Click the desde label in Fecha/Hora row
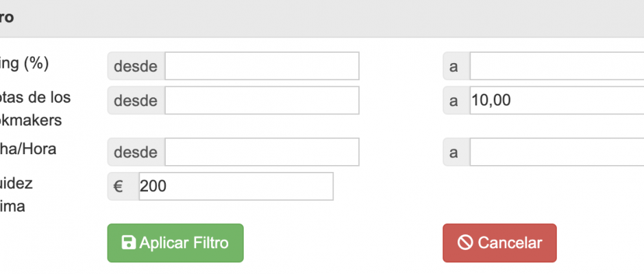644x274 pixels. click(136, 152)
